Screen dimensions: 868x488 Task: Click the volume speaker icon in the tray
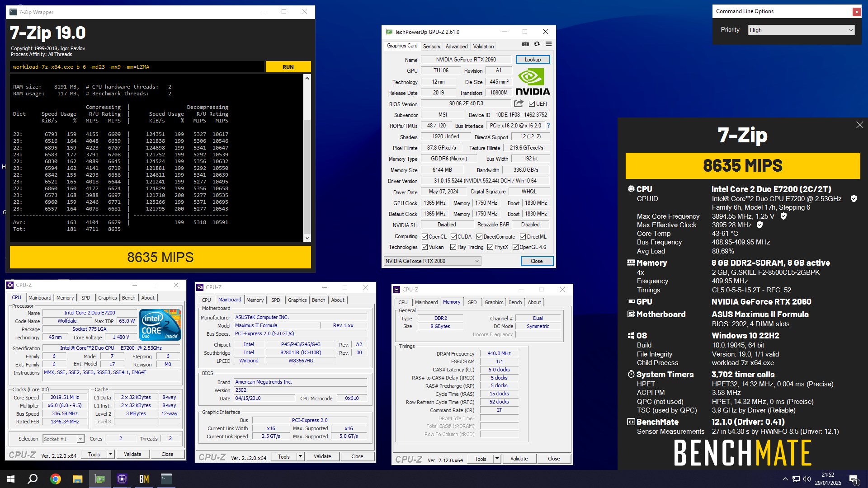(x=807, y=479)
